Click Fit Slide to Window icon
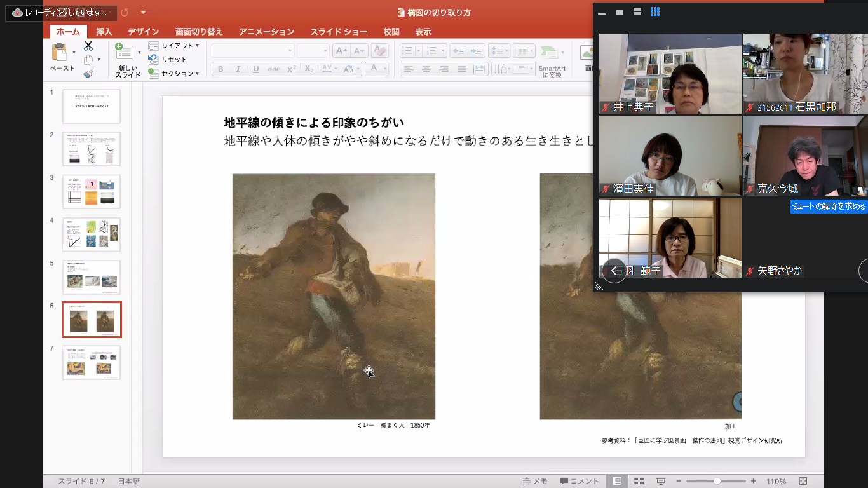Screen dimensions: 868x488 (803, 481)
